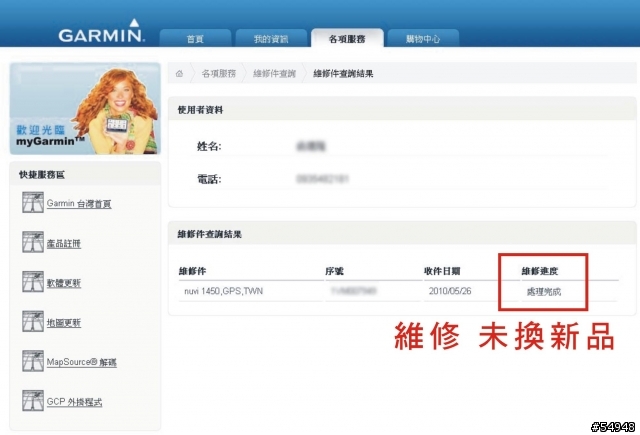Viewport: 640px width, 435px height.
Task: Click icon beside Garmin 台灣首頁
Action: coord(33,202)
